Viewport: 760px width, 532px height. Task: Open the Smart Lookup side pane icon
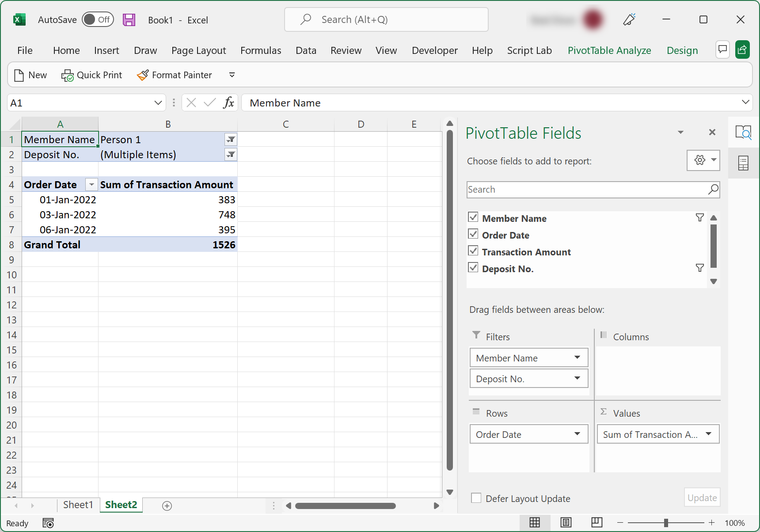pyautogui.click(x=743, y=132)
